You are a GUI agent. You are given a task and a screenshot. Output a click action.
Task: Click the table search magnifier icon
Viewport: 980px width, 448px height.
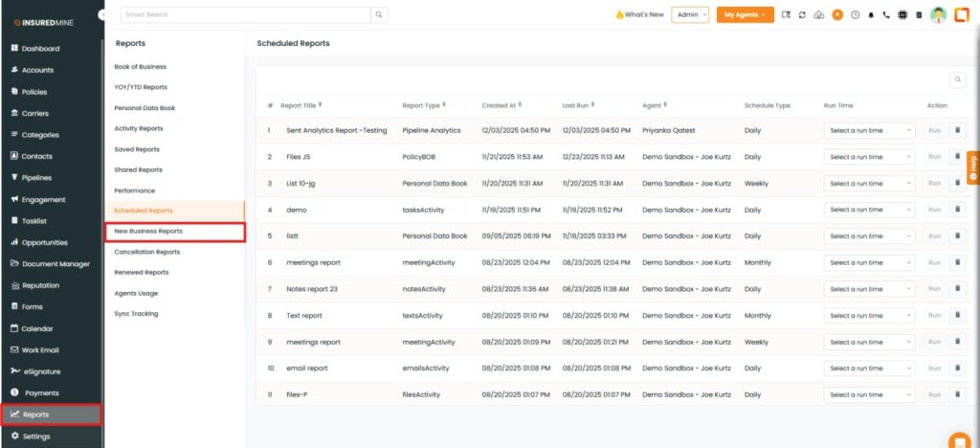tap(957, 80)
